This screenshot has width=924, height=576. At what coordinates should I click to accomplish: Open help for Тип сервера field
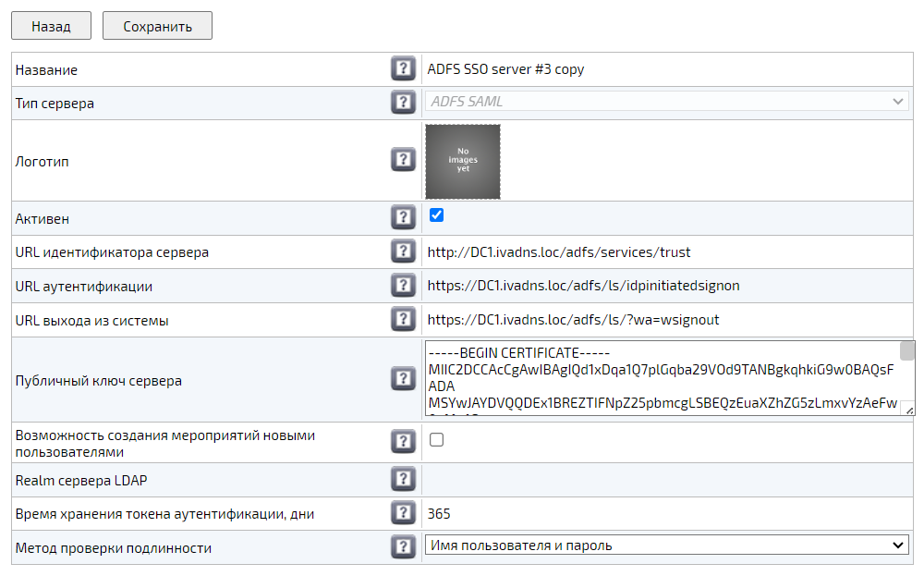[x=402, y=103]
